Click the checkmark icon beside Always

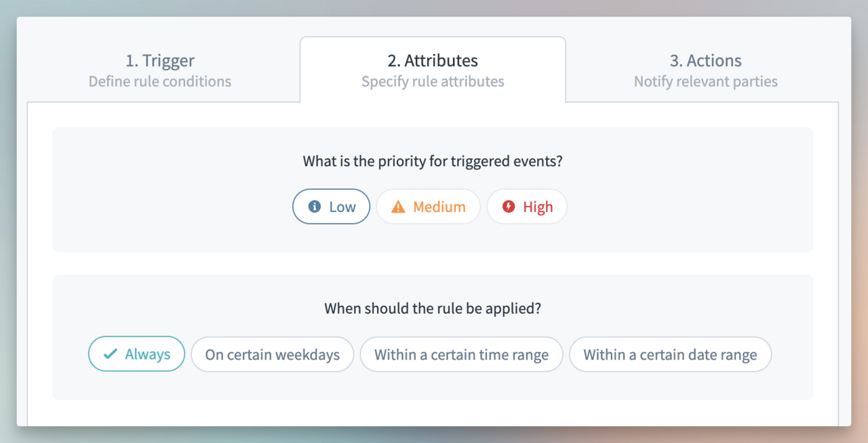point(111,354)
